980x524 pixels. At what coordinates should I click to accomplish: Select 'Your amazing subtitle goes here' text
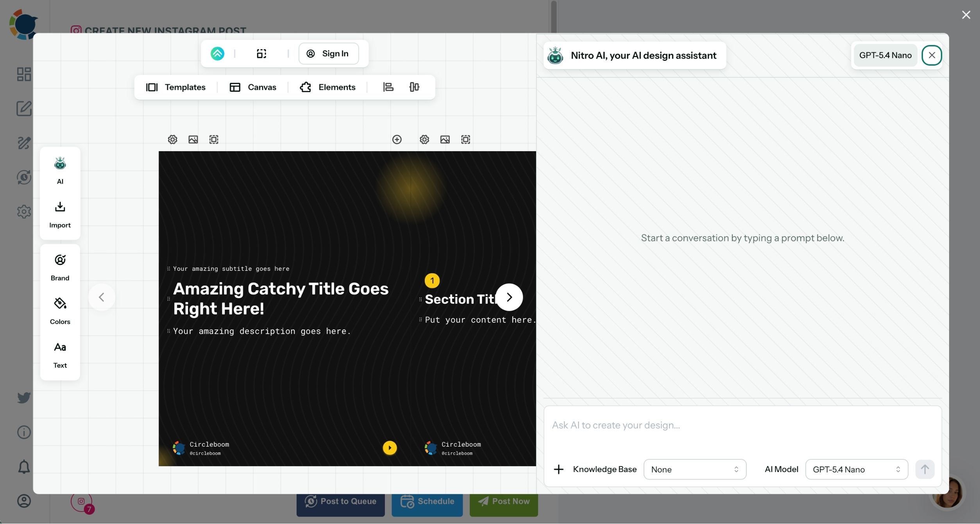[231, 269]
